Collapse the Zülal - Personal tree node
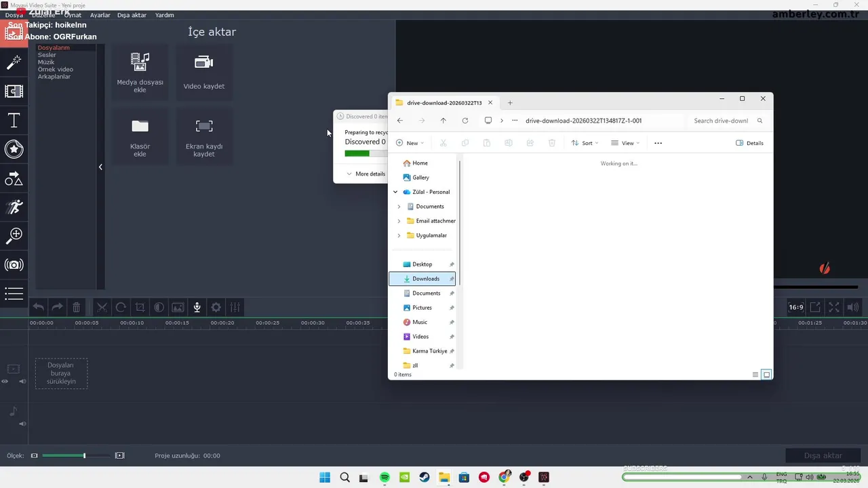 (x=395, y=192)
